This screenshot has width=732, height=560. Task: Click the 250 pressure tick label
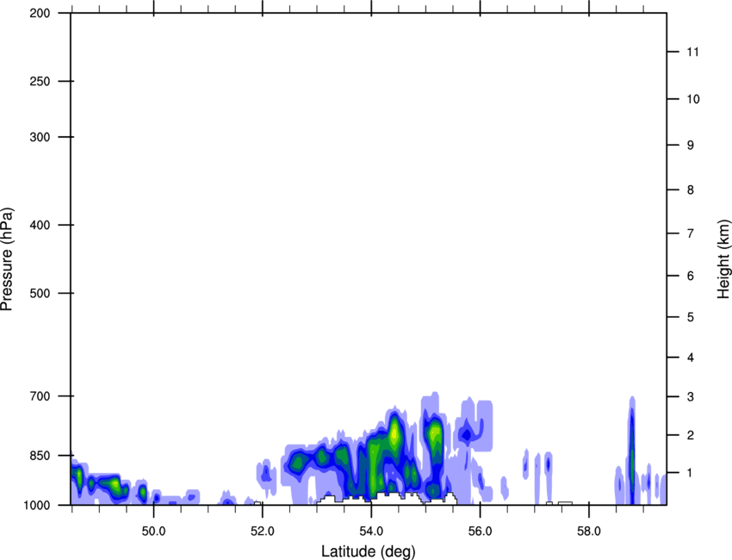click(40, 81)
